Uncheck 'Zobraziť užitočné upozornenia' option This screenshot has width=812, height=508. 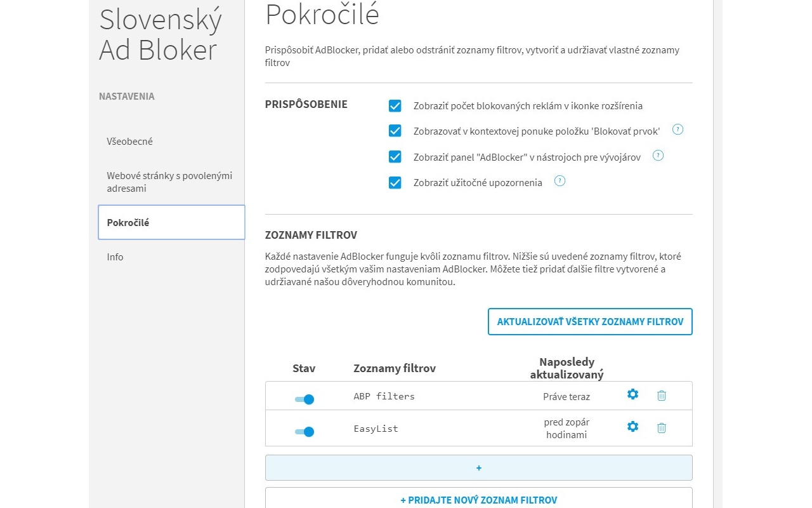coord(395,182)
